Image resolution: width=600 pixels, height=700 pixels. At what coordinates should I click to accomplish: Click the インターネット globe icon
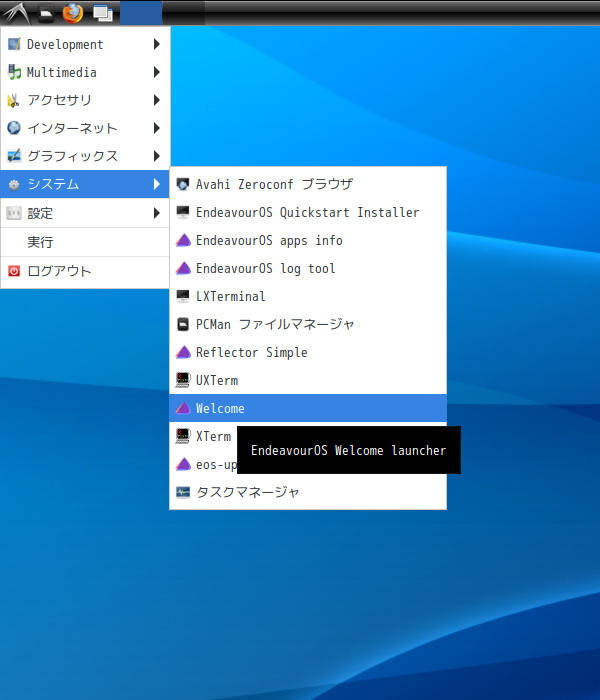[x=14, y=128]
